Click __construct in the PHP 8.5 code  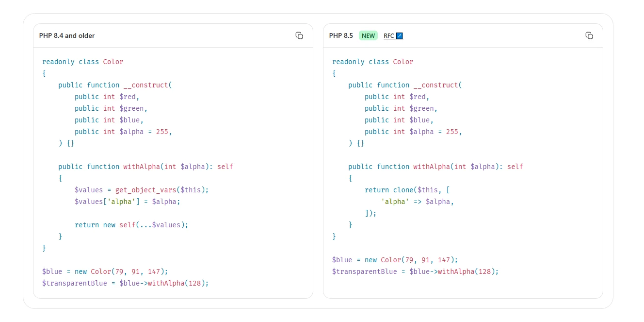coord(435,85)
